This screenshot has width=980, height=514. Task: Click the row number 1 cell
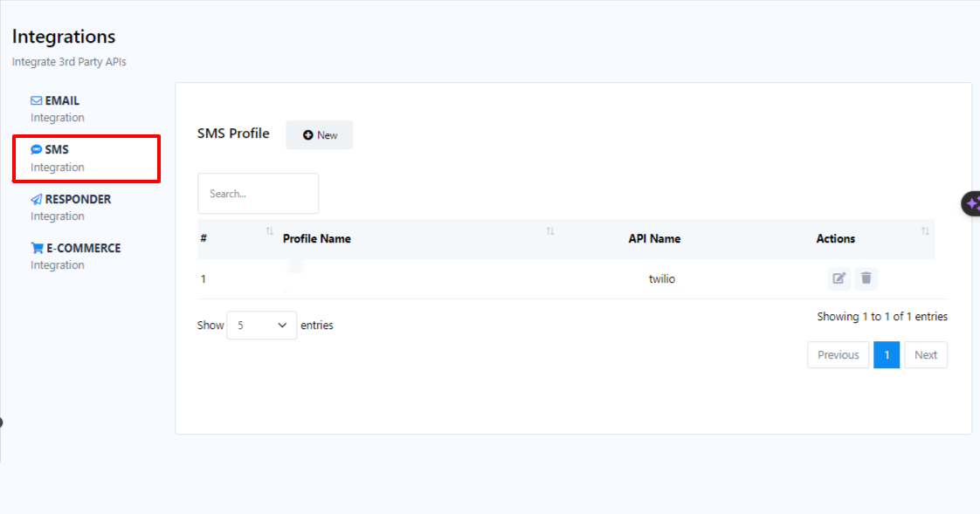pyautogui.click(x=204, y=279)
